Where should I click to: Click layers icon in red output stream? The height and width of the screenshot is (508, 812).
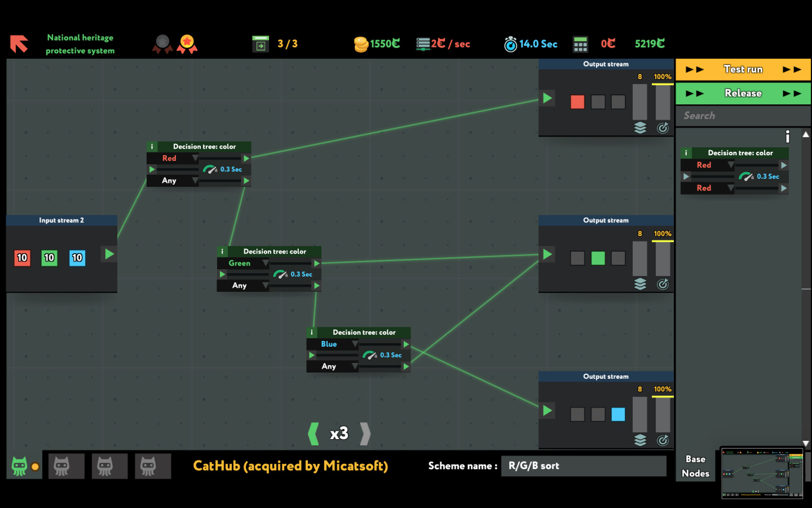640,128
